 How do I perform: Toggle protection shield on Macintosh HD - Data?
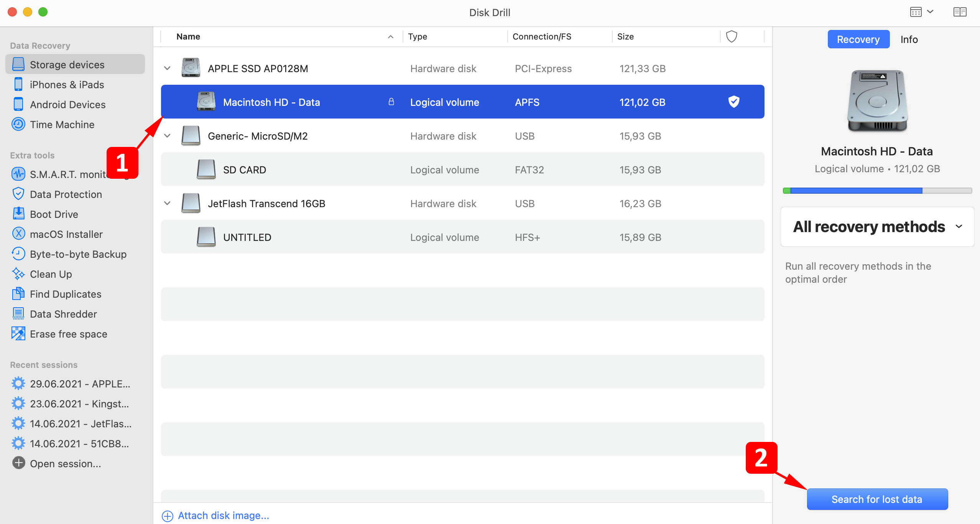pos(734,102)
